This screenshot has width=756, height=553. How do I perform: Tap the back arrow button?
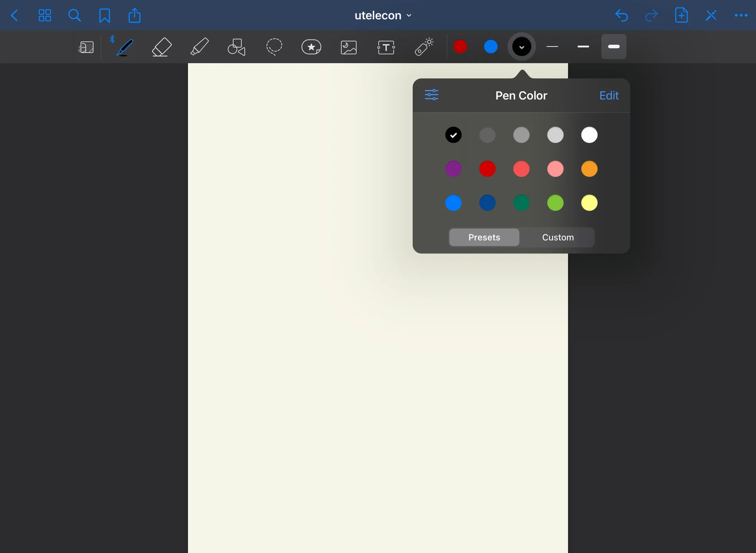15,16
